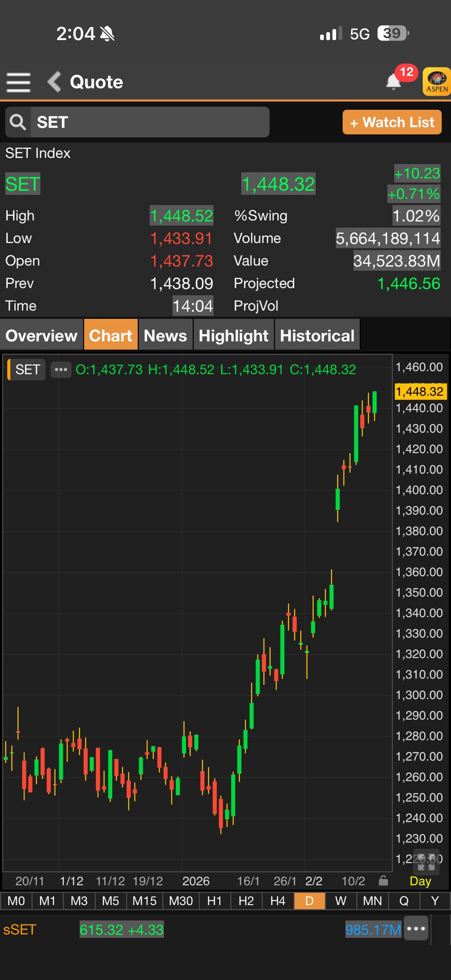Add SET to Watch List

(x=392, y=122)
